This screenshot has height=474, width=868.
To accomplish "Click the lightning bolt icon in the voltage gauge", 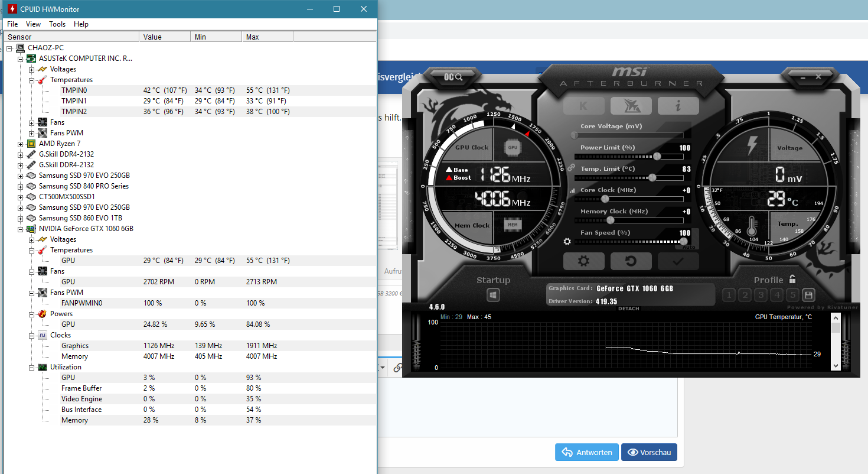I will 752,145.
